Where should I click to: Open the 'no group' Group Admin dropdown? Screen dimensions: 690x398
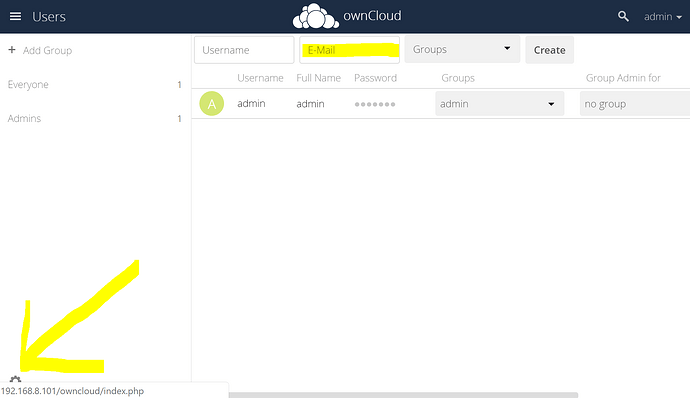(635, 104)
